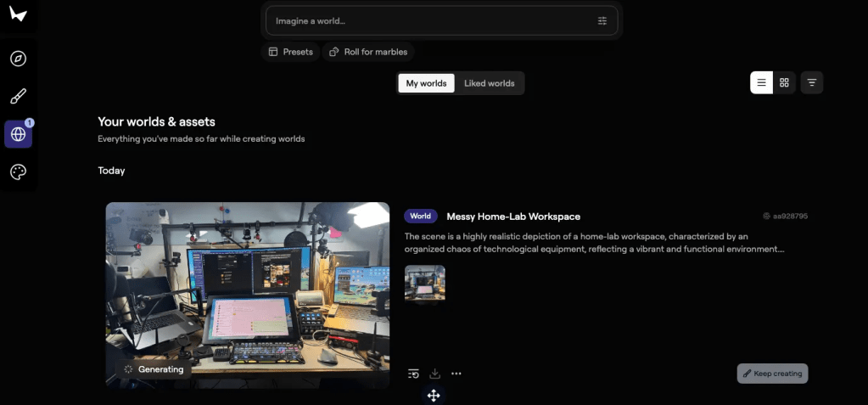This screenshot has width=868, height=405.
Task: Click the history list icon under the world
Action: pos(413,374)
